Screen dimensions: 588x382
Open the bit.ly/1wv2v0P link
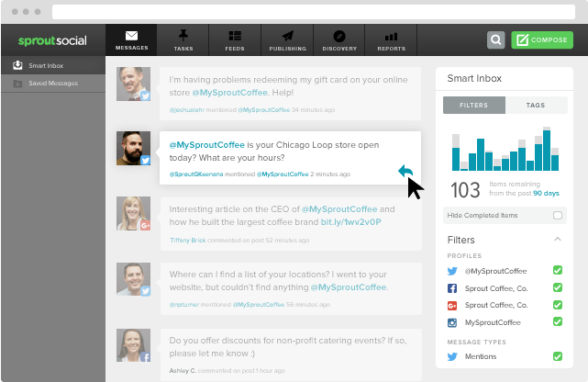coord(350,222)
